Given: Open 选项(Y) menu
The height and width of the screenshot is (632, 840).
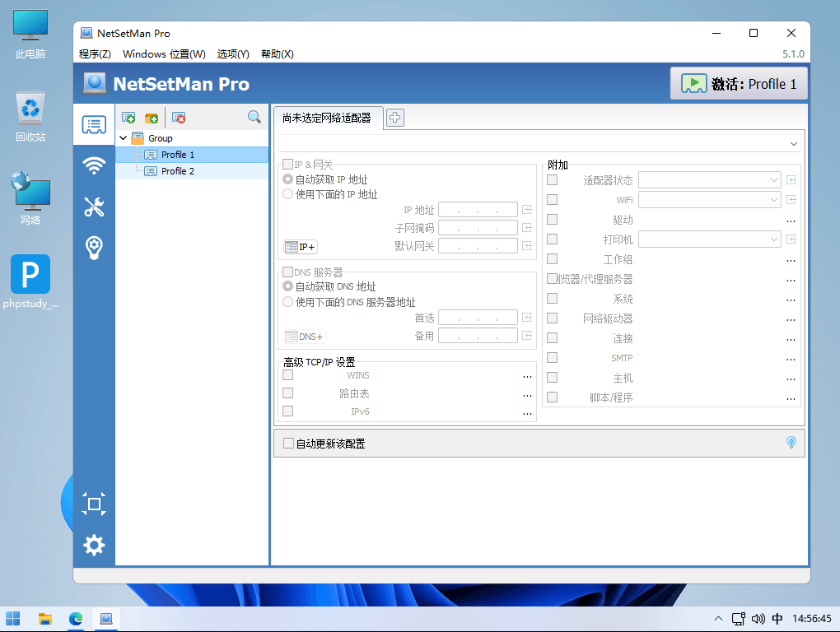Looking at the screenshot, I should [x=233, y=54].
